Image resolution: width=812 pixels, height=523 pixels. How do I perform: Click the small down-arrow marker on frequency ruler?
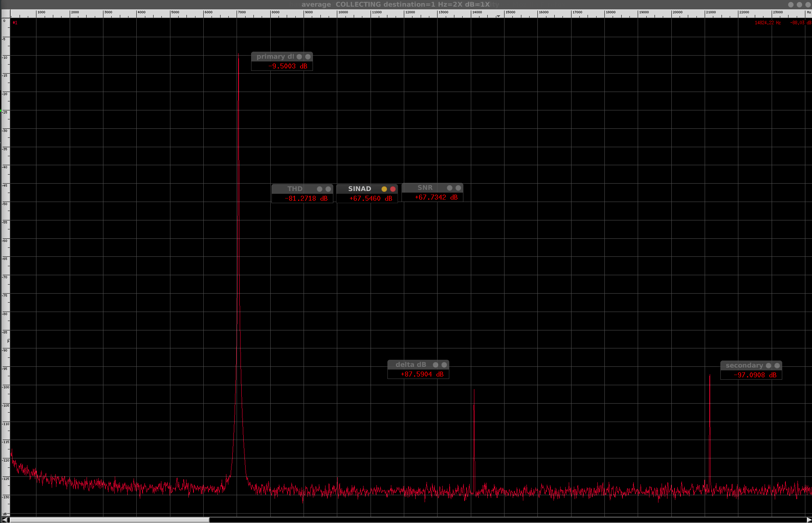click(498, 16)
